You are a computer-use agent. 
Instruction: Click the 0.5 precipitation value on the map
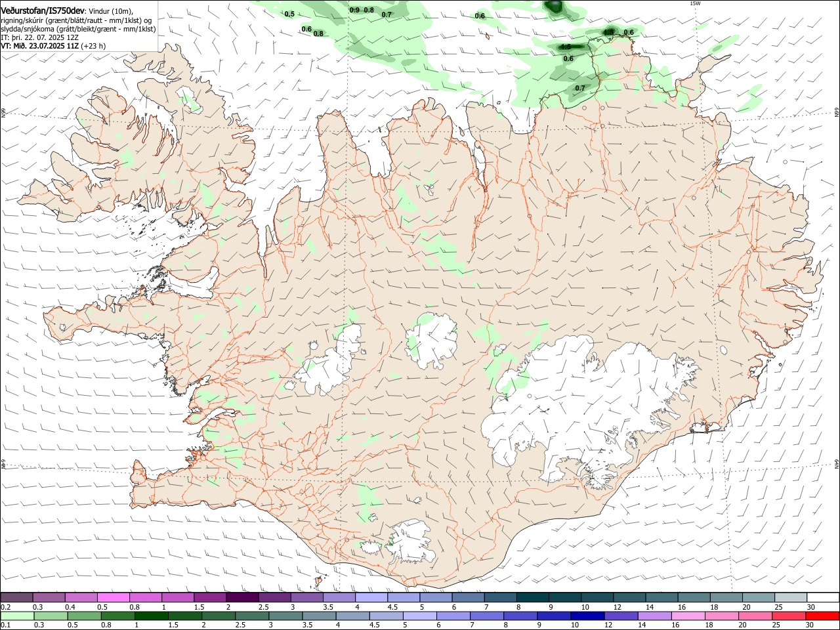(x=289, y=14)
